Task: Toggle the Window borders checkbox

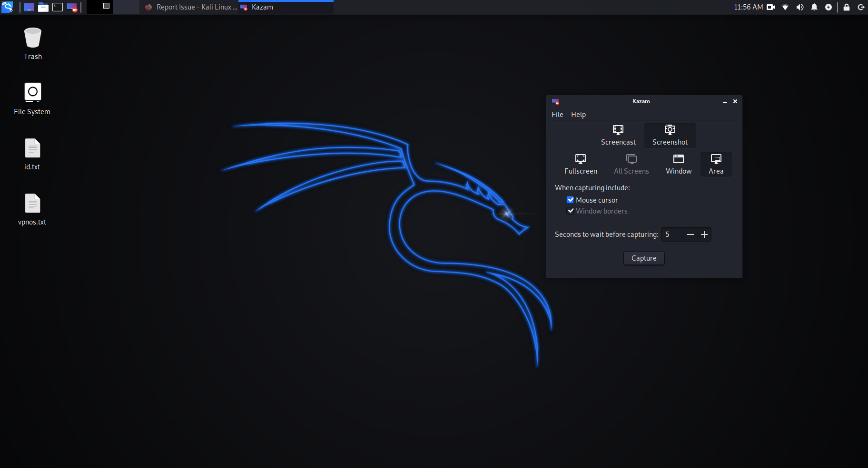Action: point(570,211)
